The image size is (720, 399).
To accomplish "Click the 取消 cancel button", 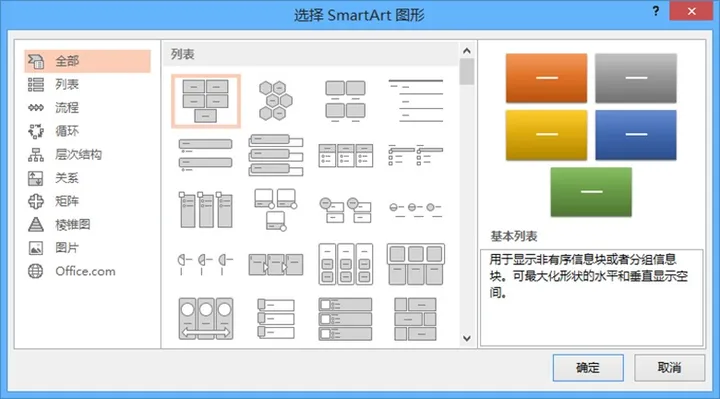I will (x=669, y=368).
